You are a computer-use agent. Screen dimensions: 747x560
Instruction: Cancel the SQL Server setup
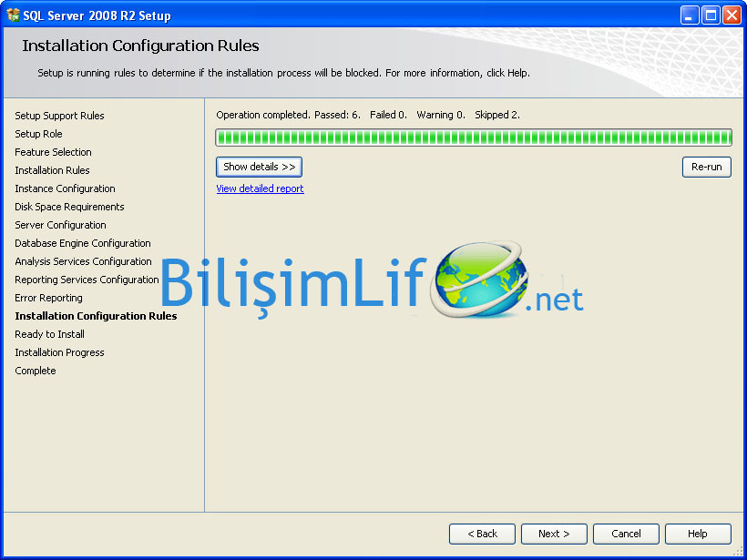pos(626,534)
